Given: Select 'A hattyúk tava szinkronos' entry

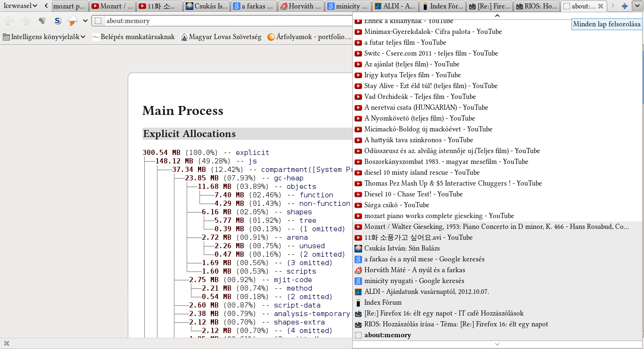Looking at the screenshot, I should (x=497, y=140).
